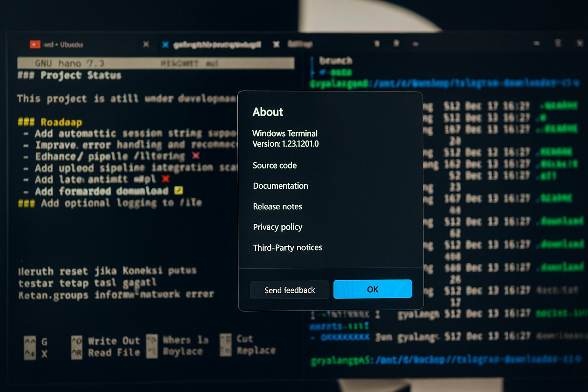Viewport: 588px width, 392px height.
Task: Click yellow check mark beside forwarded download
Action: point(178,190)
